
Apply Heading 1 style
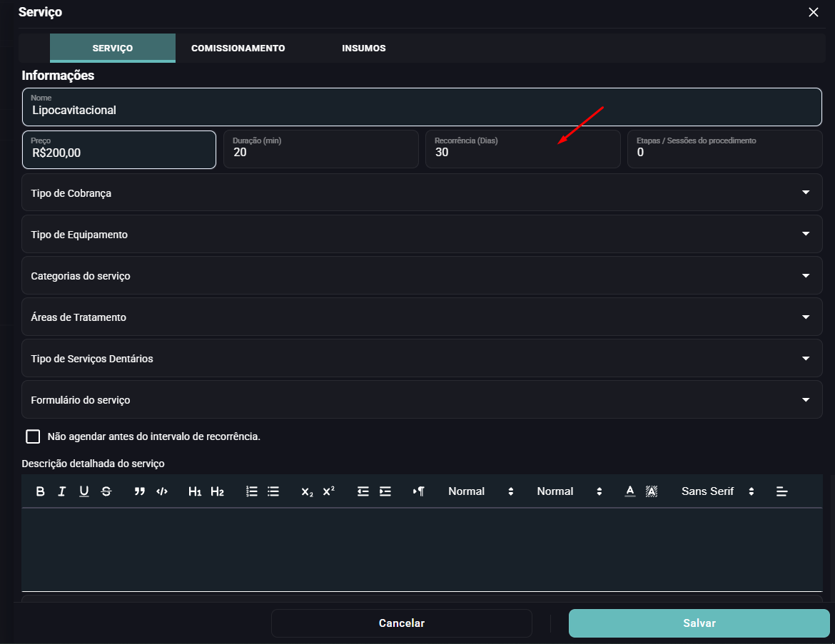[x=195, y=491]
